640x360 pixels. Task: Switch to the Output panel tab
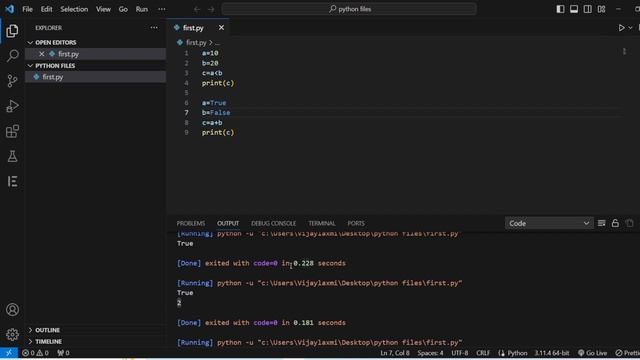228,223
